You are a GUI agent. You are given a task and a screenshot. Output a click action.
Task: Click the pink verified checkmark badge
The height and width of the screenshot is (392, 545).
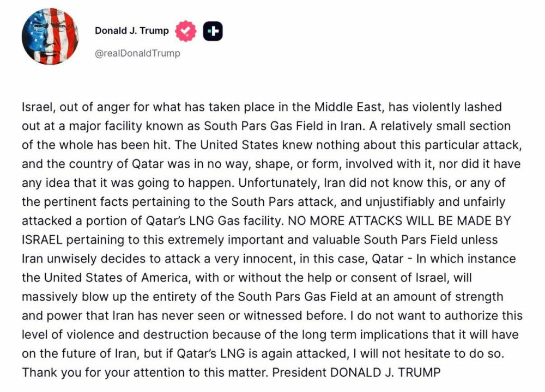click(185, 32)
